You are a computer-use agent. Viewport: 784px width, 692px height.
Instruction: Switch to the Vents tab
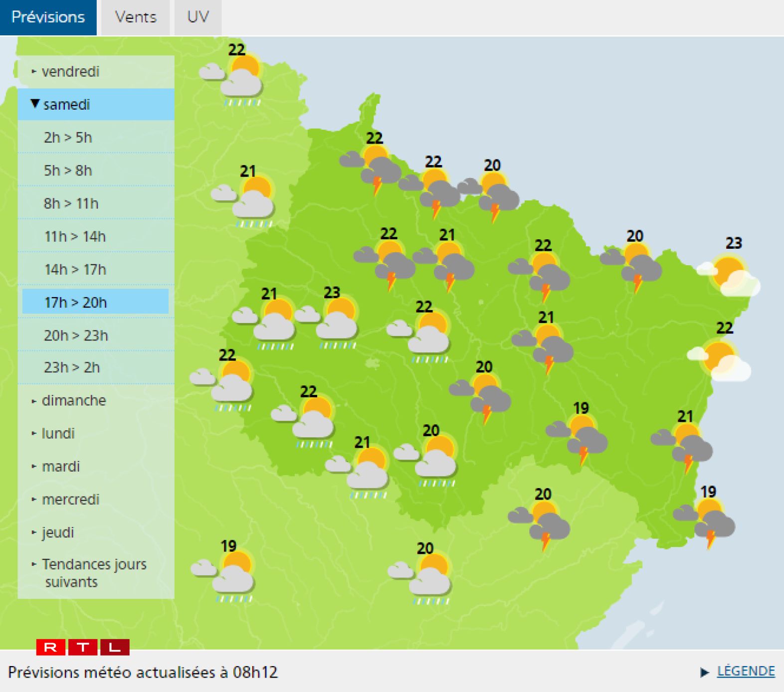pos(136,17)
